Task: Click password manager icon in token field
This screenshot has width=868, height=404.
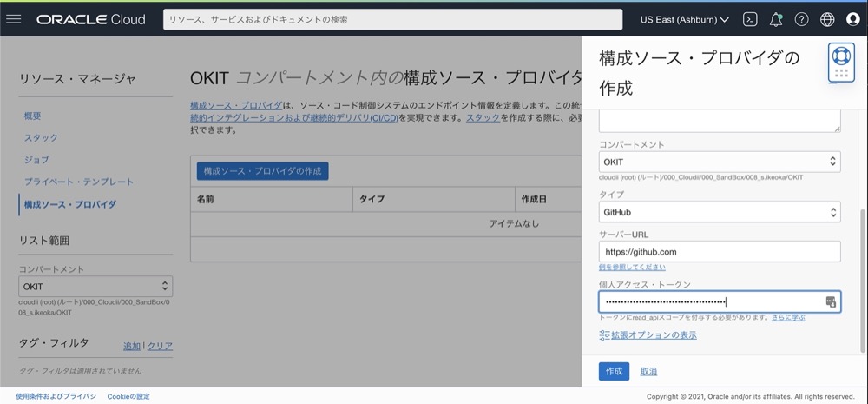Action: [831, 301]
